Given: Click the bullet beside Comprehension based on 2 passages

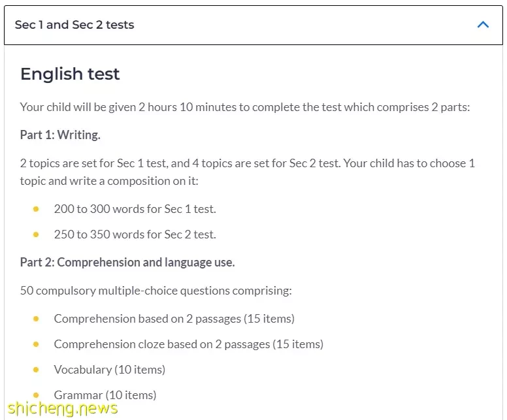Looking at the screenshot, I should click(36, 319).
